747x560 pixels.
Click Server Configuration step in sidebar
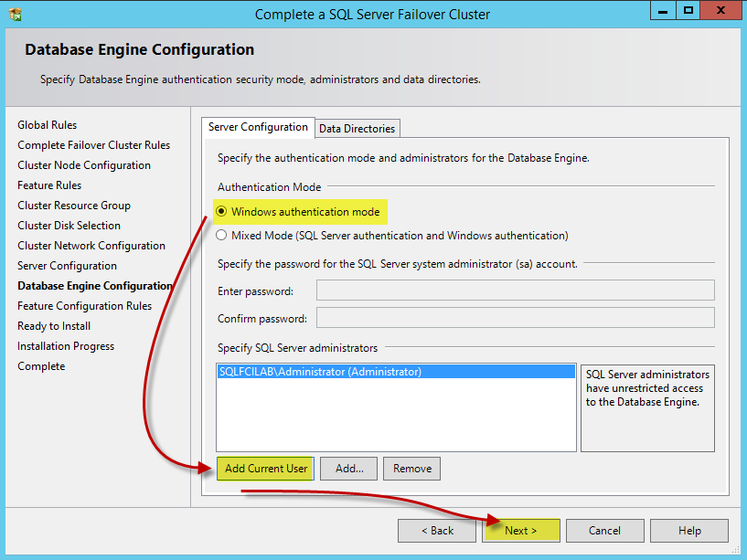67,266
